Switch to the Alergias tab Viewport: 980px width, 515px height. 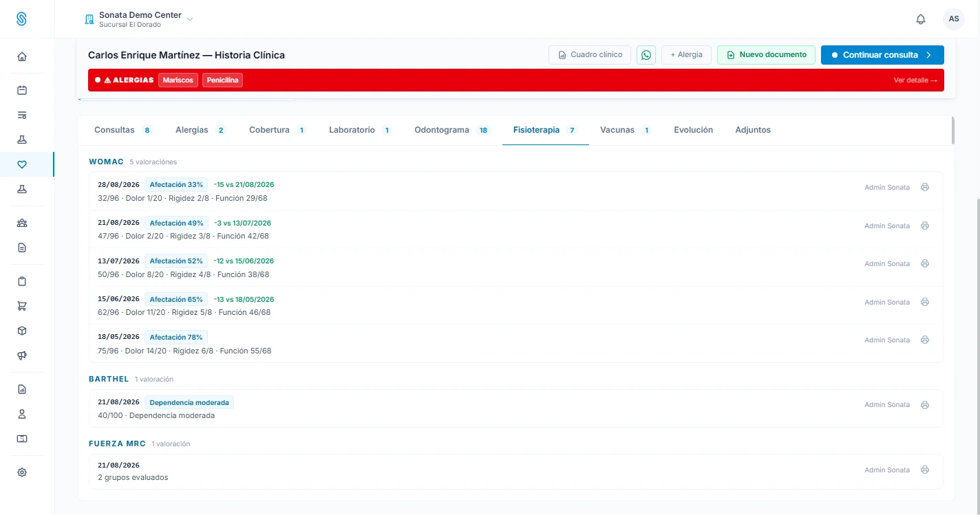click(200, 130)
